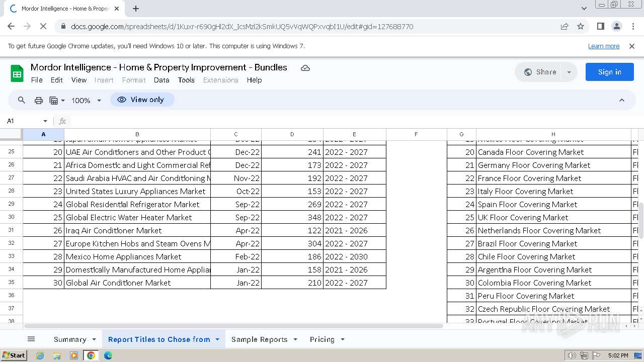Click the Sign in button
Viewport: 644px width, 362px height.
609,72
